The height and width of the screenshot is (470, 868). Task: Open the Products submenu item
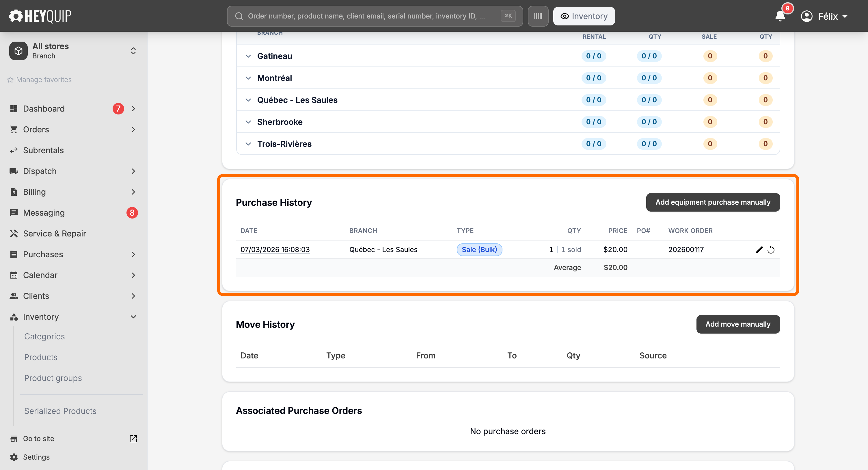pyautogui.click(x=41, y=357)
